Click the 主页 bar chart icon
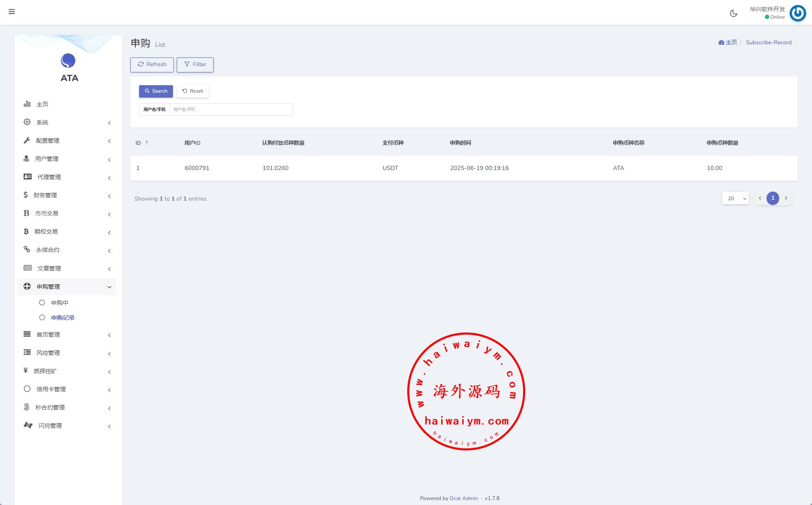 [27, 104]
